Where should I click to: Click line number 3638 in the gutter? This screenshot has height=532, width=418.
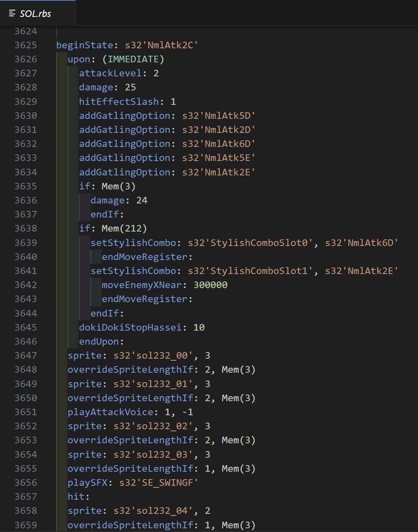tap(26, 228)
